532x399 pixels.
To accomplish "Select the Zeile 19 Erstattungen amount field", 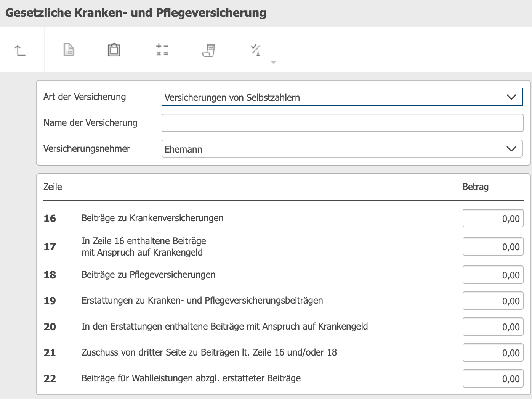I will [493, 301].
